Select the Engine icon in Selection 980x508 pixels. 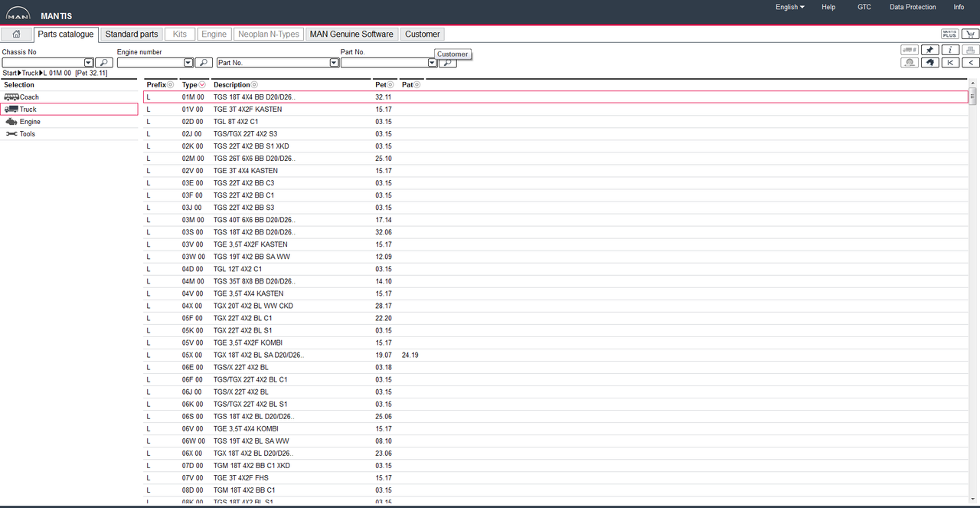(x=11, y=122)
